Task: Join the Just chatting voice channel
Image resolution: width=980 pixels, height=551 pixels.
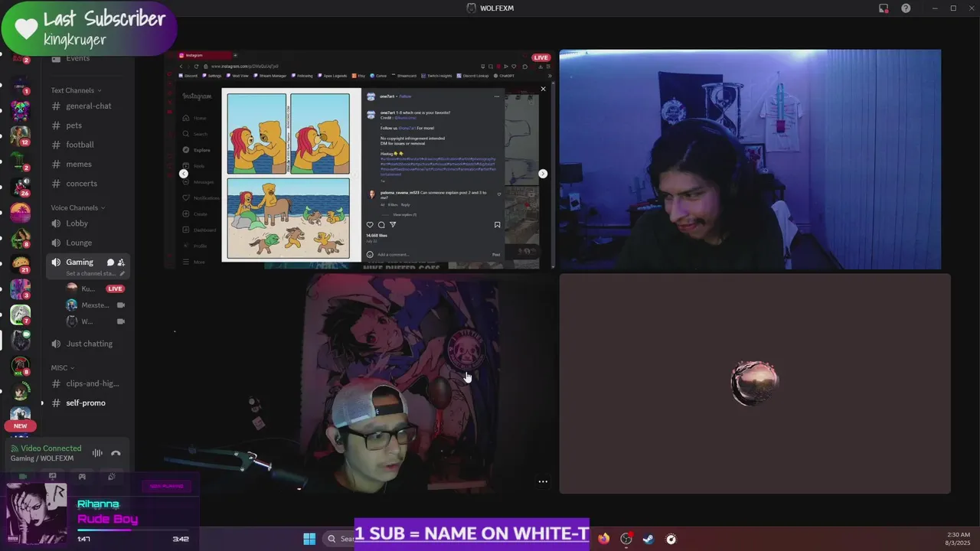Action: click(x=88, y=344)
